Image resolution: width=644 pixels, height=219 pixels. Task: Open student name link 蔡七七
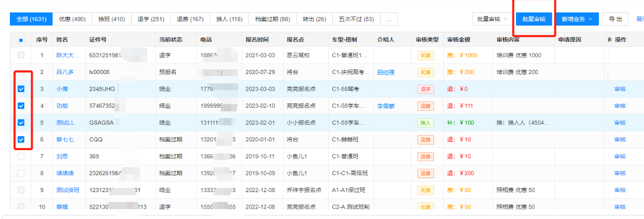pos(65,139)
